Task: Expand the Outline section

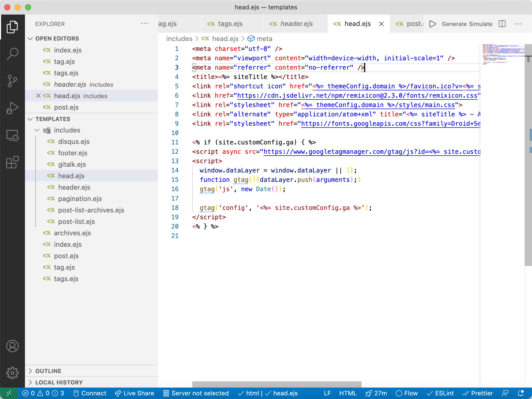Action: pos(91,371)
